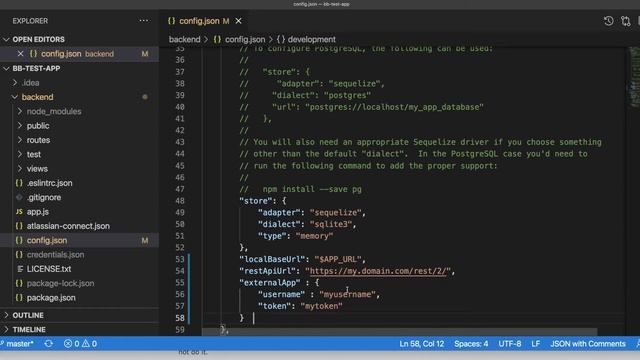Screen dimensions: 640x360
Task: Expand the TIMELINE panel
Action: tap(29, 329)
